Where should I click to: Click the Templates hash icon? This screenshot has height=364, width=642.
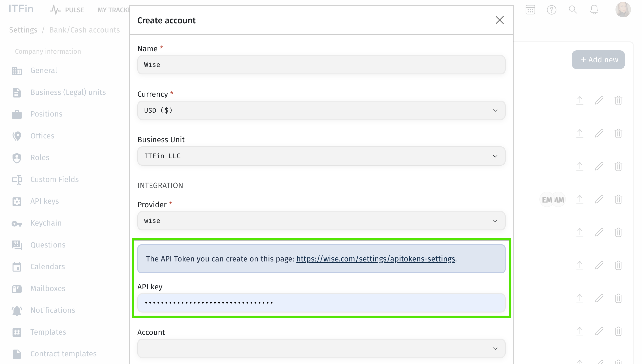click(x=17, y=332)
